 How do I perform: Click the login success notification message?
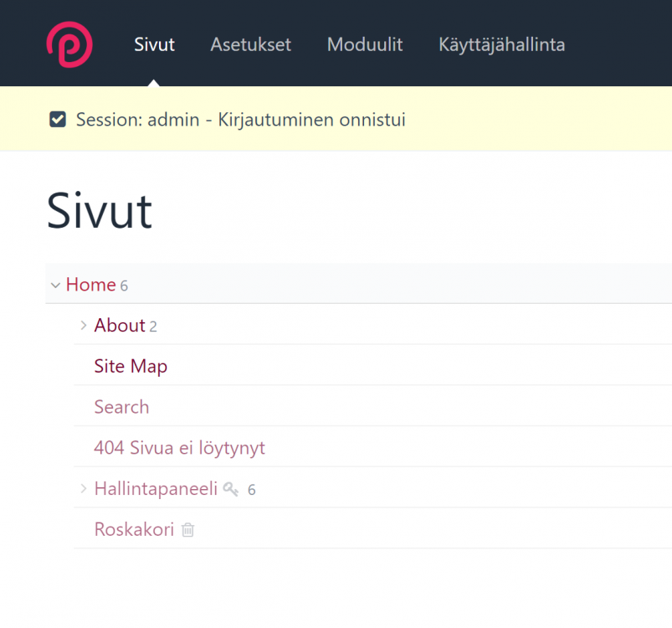(x=240, y=120)
